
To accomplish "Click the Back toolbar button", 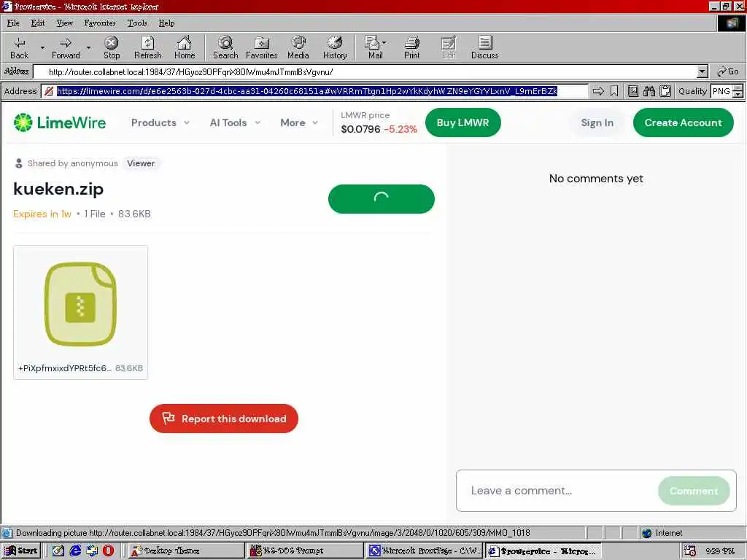I will pos(19,47).
